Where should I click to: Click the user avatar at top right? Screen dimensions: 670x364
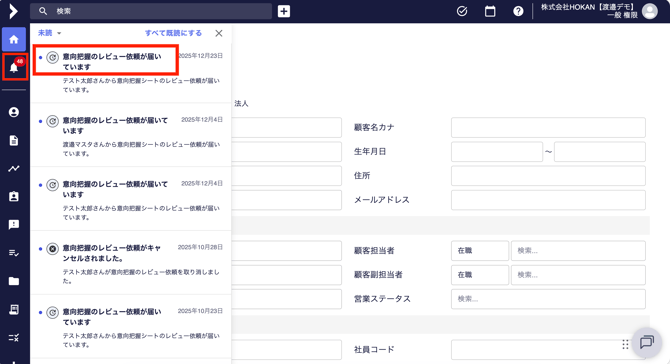[x=649, y=11]
